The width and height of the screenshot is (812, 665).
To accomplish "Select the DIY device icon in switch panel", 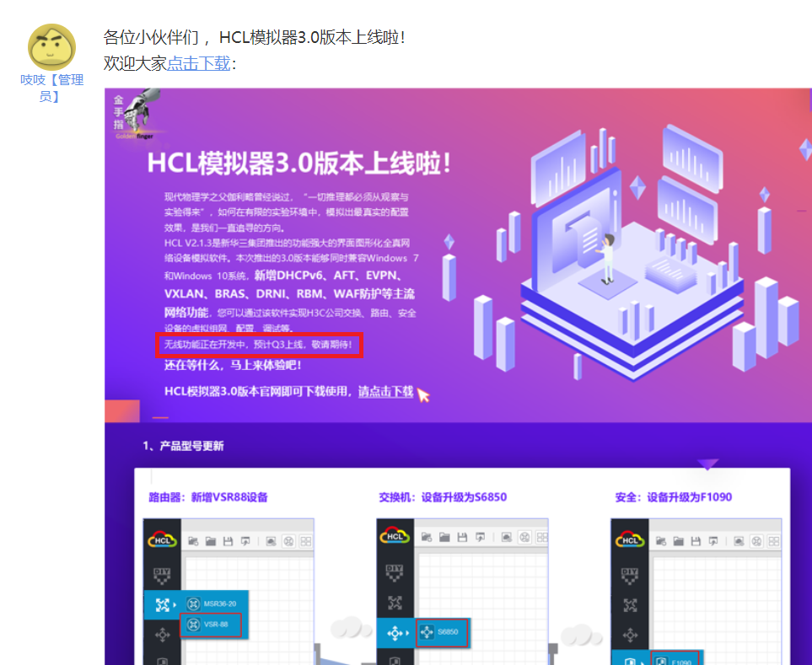I will pos(395,572).
